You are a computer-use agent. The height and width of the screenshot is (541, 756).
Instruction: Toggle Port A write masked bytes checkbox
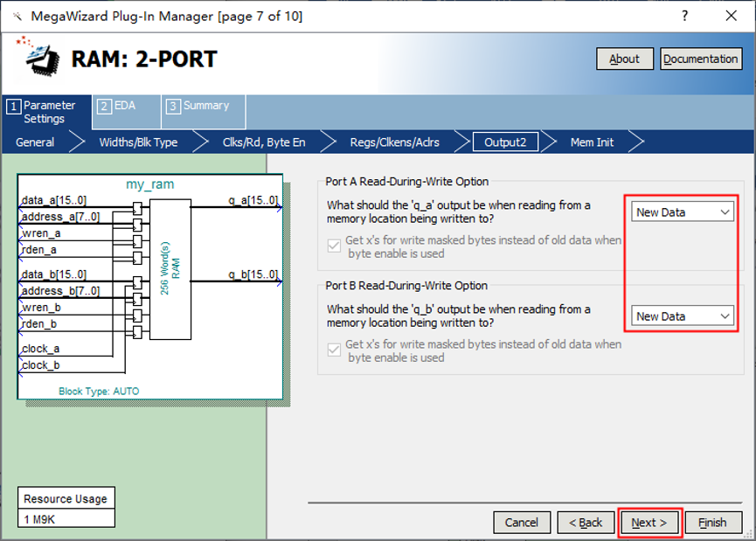click(x=334, y=246)
